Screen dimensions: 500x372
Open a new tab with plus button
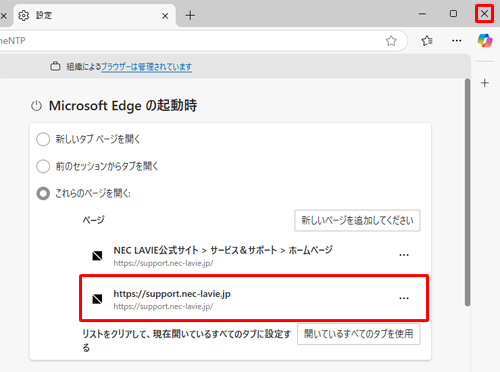point(190,15)
